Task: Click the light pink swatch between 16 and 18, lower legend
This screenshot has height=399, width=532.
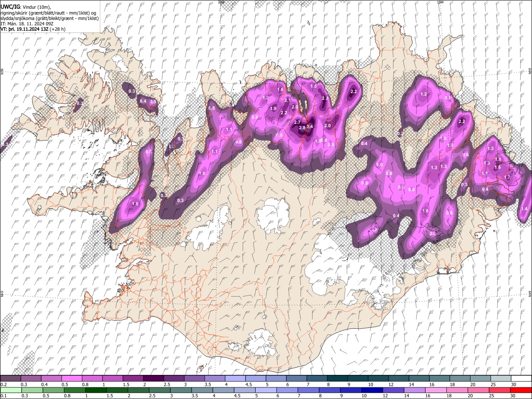Action: pyautogui.click(x=436, y=390)
